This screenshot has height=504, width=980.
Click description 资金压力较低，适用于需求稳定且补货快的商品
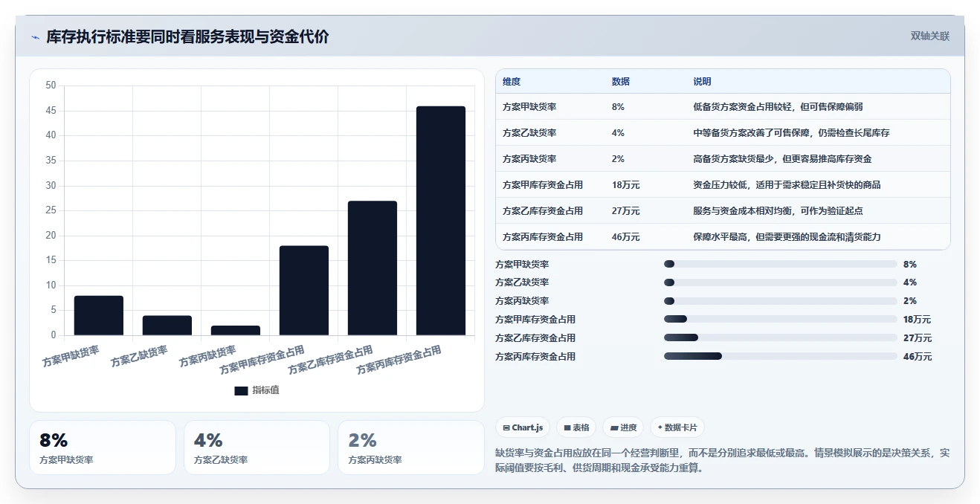pos(787,185)
